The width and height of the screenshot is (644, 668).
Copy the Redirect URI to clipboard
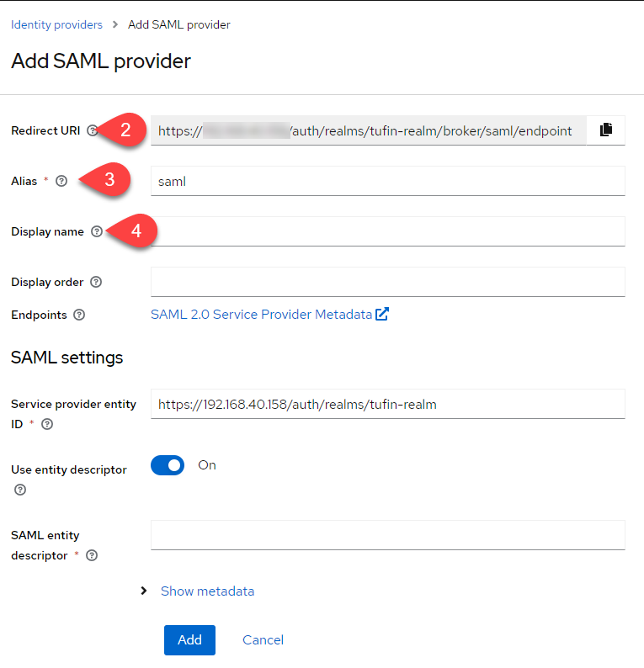click(x=605, y=130)
